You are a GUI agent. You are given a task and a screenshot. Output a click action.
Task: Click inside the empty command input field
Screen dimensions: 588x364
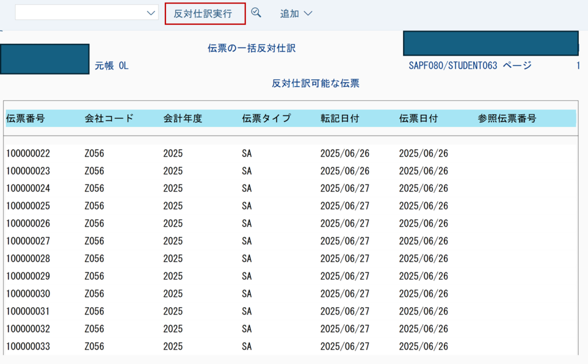79,13
